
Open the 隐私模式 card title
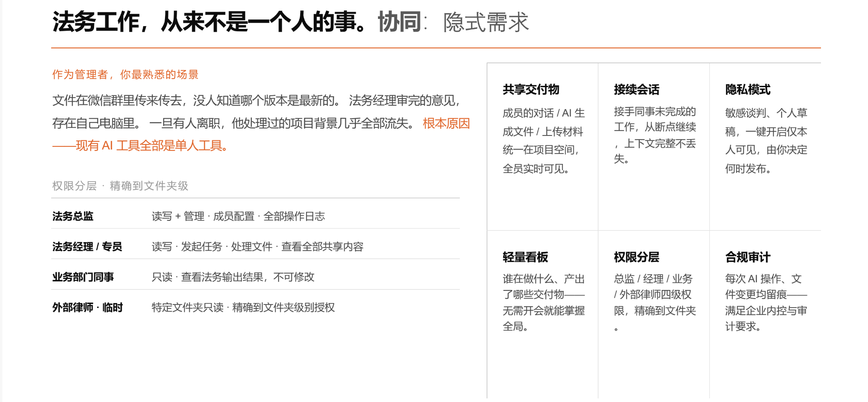[748, 89]
